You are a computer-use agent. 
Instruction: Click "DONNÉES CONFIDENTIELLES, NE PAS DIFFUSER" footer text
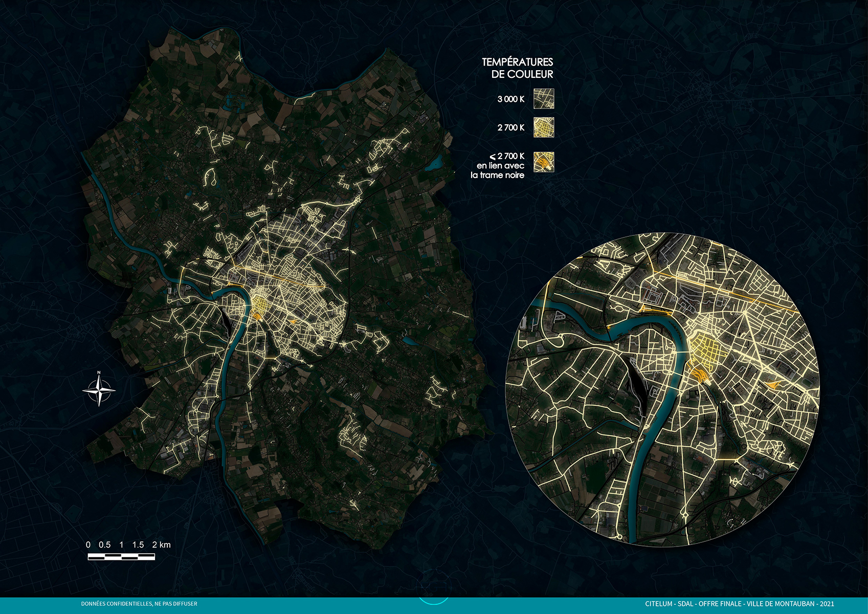pos(139,604)
